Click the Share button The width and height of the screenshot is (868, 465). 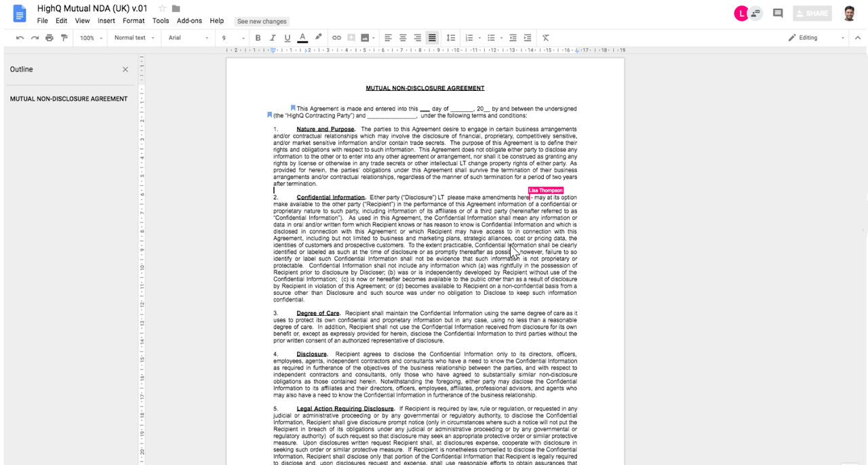[811, 13]
